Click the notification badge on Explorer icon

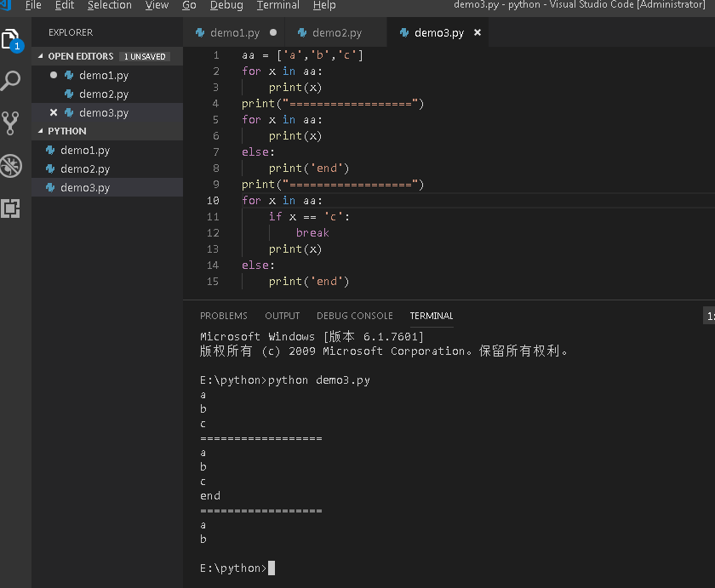[19, 48]
